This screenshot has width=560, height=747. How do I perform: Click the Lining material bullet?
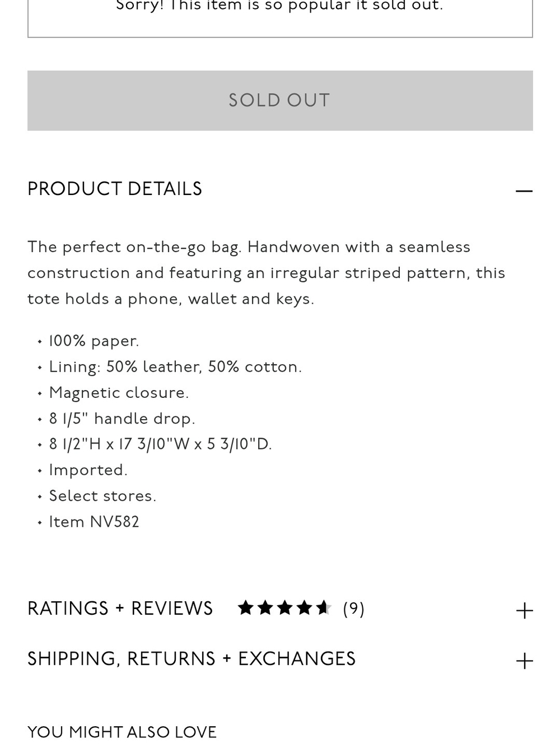pyautogui.click(x=175, y=368)
